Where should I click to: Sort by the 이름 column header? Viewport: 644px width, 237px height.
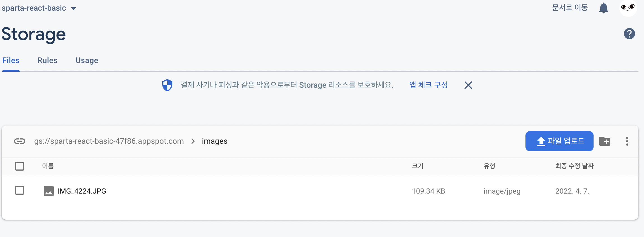click(48, 166)
